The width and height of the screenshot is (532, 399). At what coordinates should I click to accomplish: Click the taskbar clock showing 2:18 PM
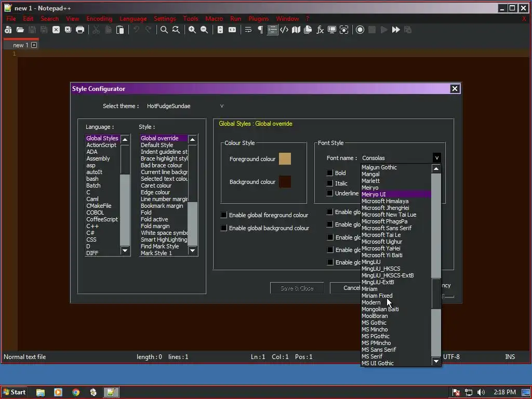click(x=504, y=392)
